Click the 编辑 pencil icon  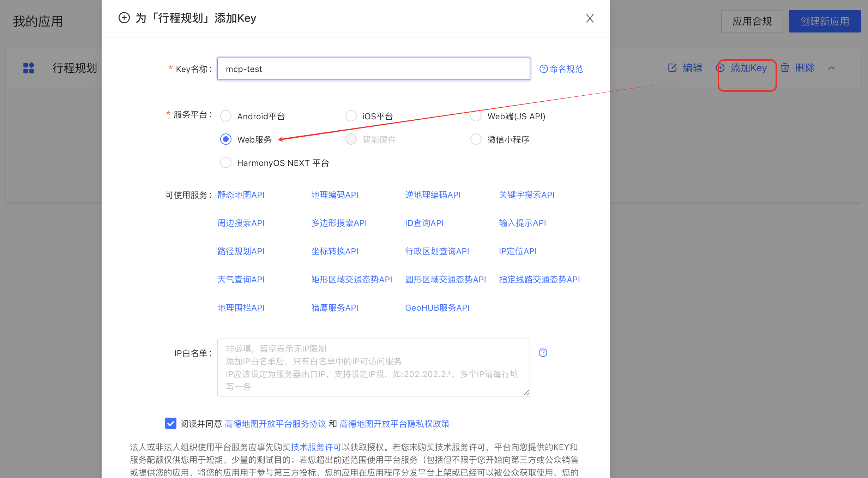point(672,68)
